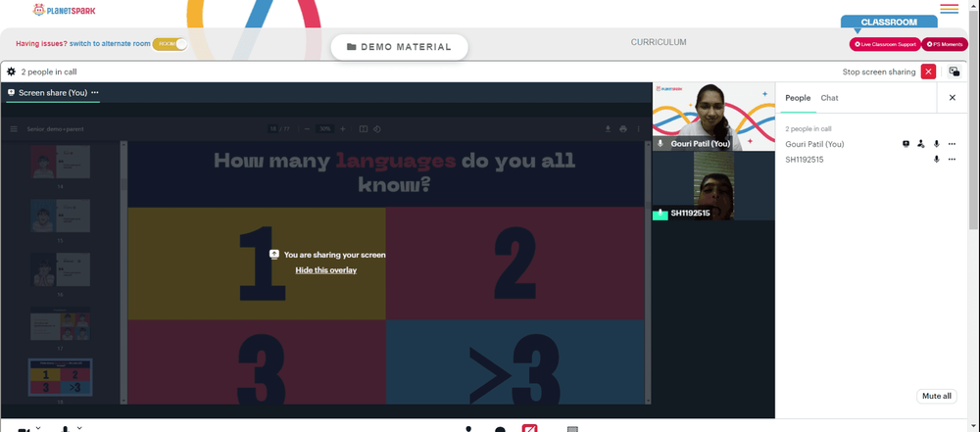
Task: Click the red answer box labeled 2
Action: [x=515, y=264]
